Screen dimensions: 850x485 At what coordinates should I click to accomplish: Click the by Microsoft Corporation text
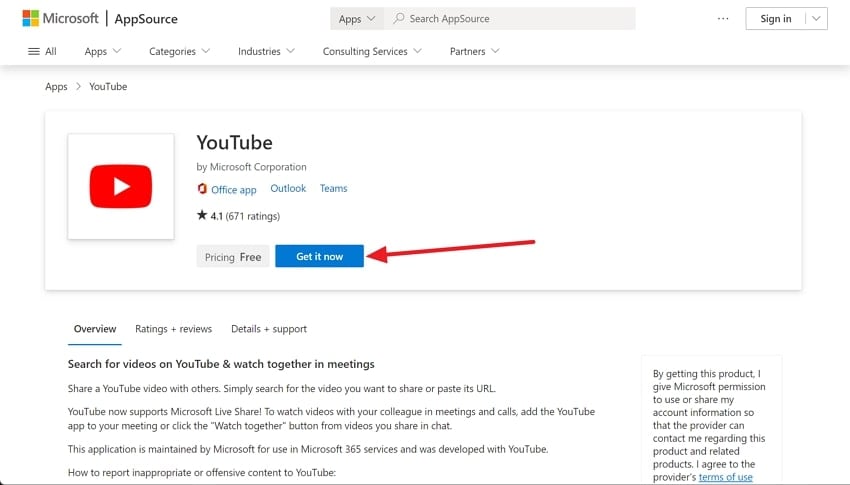252,167
